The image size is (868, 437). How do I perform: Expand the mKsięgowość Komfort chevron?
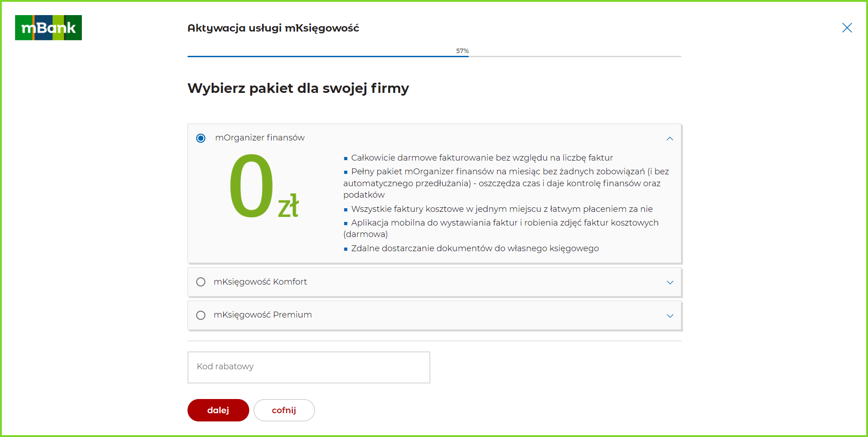(x=670, y=282)
